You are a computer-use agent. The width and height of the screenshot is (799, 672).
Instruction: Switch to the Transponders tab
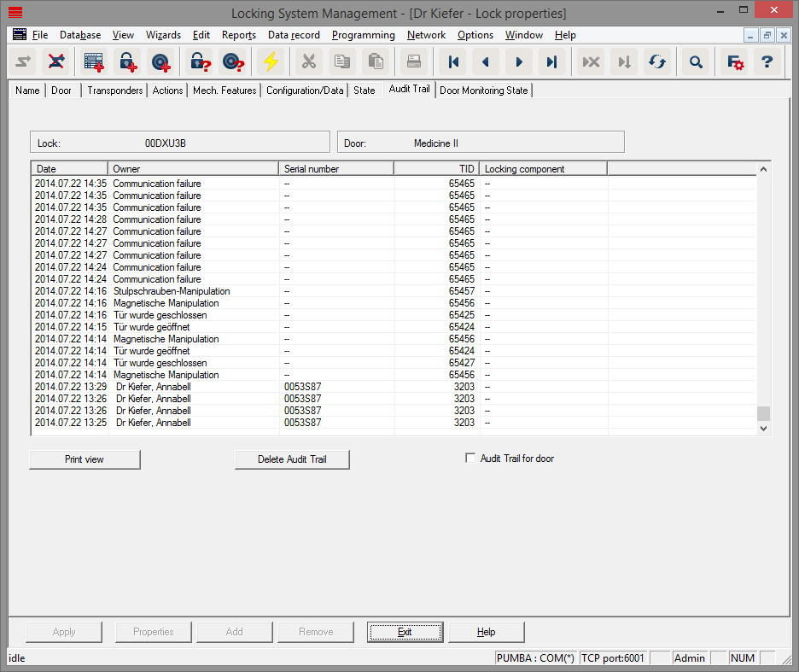pyautogui.click(x=114, y=89)
